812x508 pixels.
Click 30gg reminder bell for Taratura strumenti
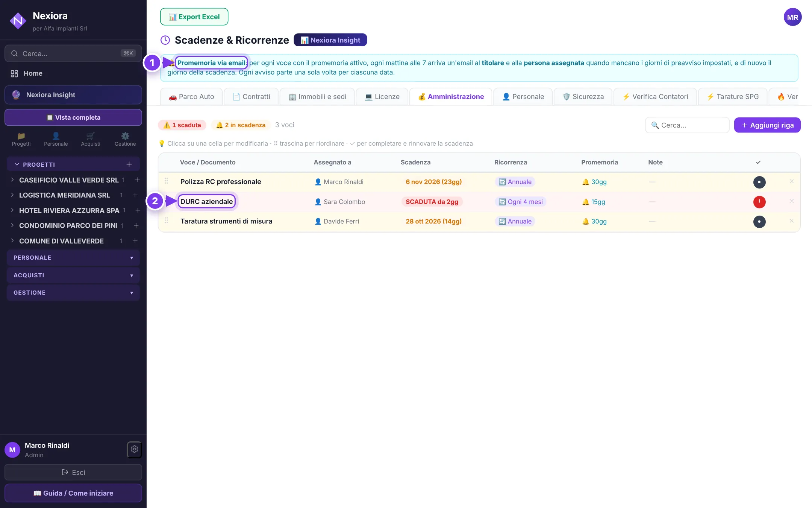point(594,222)
